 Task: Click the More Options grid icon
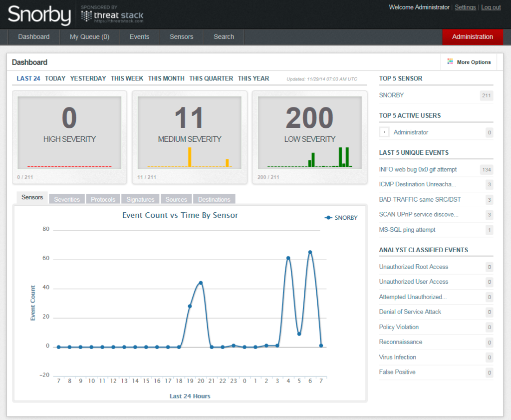click(x=450, y=61)
